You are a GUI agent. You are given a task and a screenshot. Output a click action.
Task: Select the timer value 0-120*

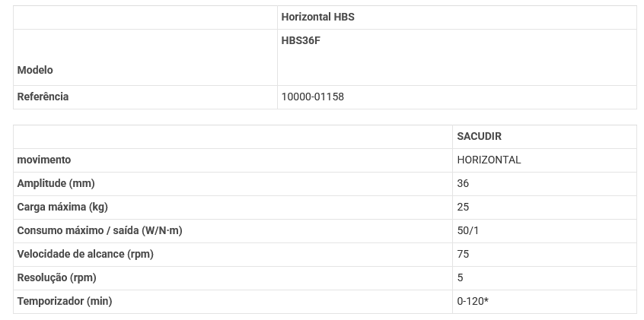click(x=473, y=301)
